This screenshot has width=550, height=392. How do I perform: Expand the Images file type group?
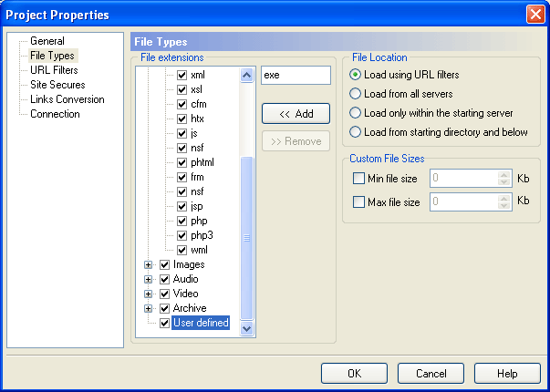(148, 264)
